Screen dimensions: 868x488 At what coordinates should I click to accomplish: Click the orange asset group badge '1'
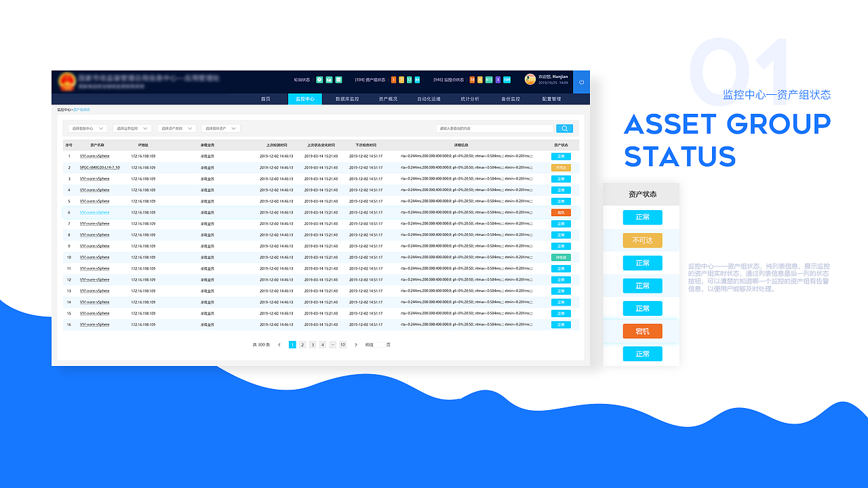(x=394, y=80)
